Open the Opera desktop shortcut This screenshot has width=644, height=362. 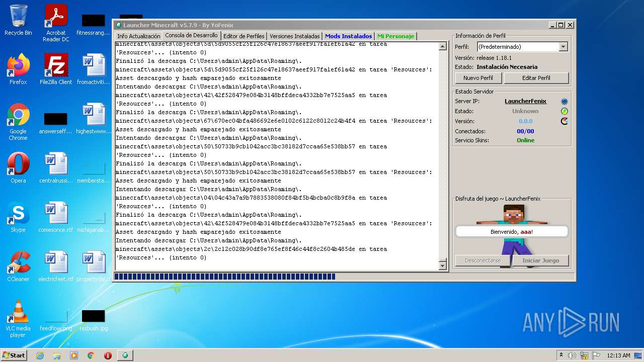[x=18, y=168]
